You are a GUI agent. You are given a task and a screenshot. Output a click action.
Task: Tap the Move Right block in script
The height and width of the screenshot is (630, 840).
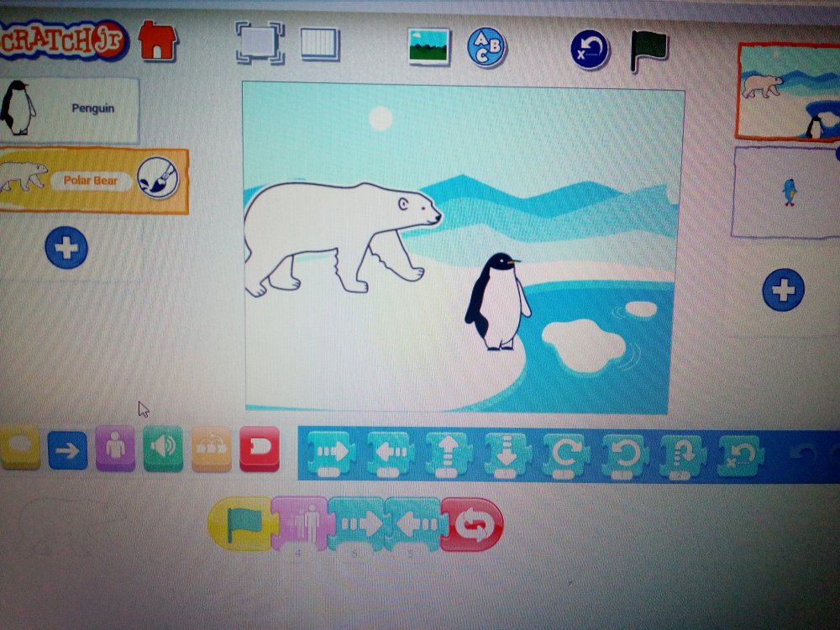(x=359, y=524)
